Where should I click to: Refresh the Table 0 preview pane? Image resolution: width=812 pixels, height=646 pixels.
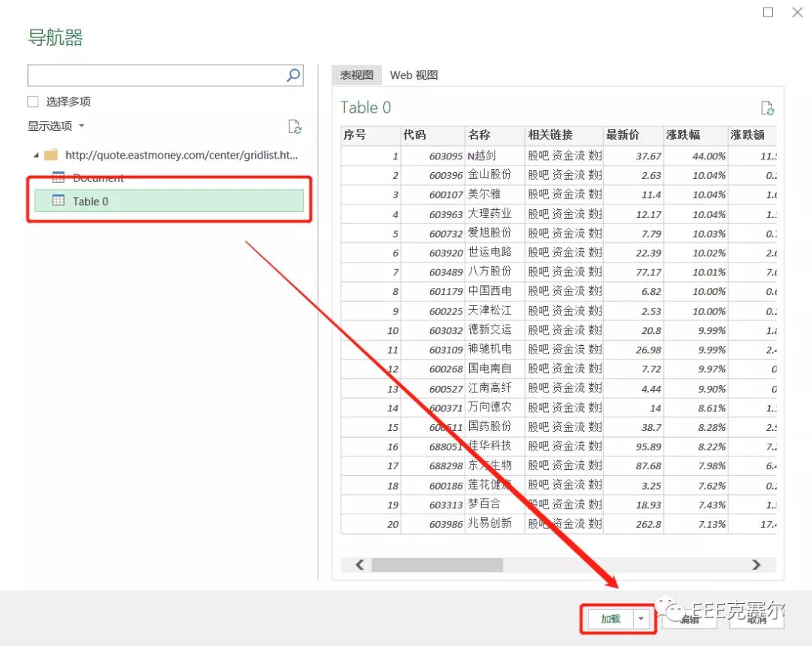[x=768, y=108]
